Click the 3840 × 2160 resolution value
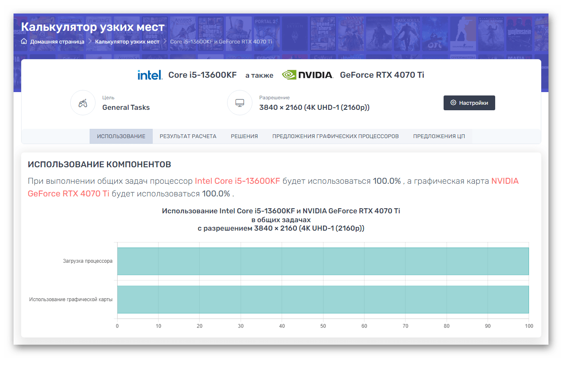562x392 pixels. (314, 107)
